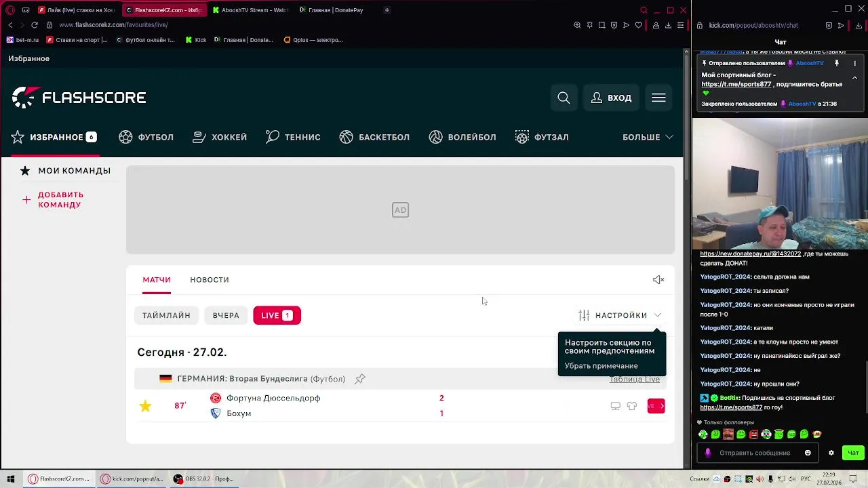This screenshot has height=488, width=868.
Task: Switch to the ФУТБОЛ sport tab
Action: click(146, 137)
